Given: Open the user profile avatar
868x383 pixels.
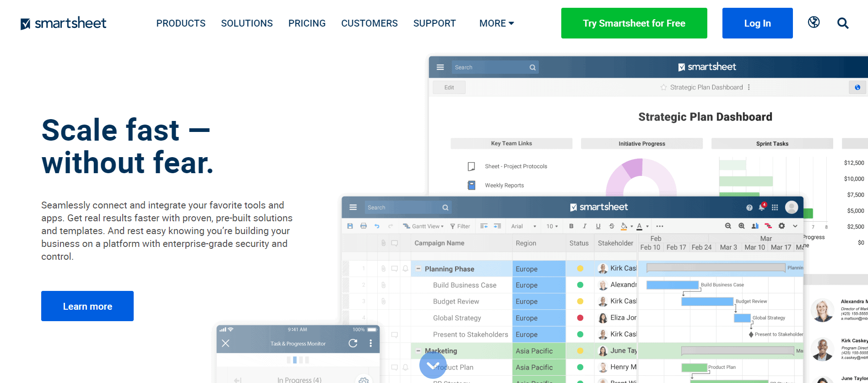Looking at the screenshot, I should coord(792,207).
